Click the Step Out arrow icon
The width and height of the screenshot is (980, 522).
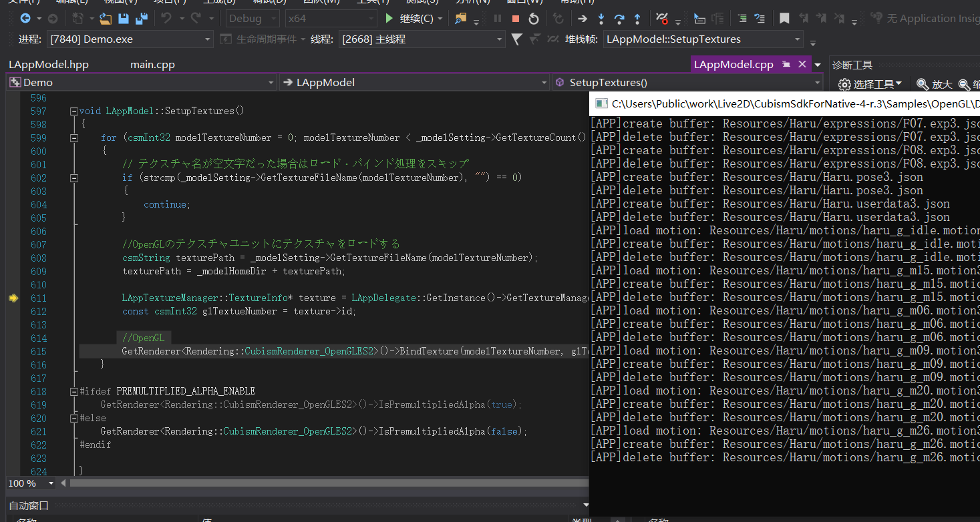[x=637, y=19]
